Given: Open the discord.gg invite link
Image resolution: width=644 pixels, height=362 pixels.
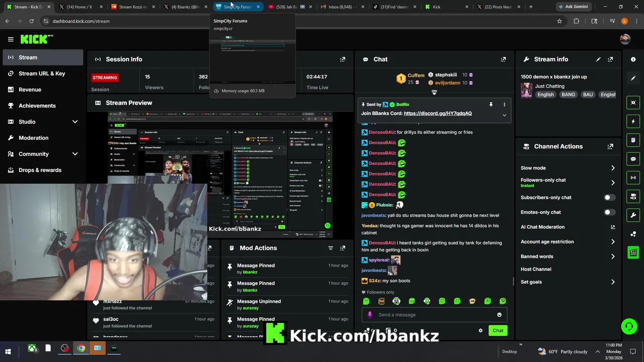Looking at the screenshot, I should [438, 114].
